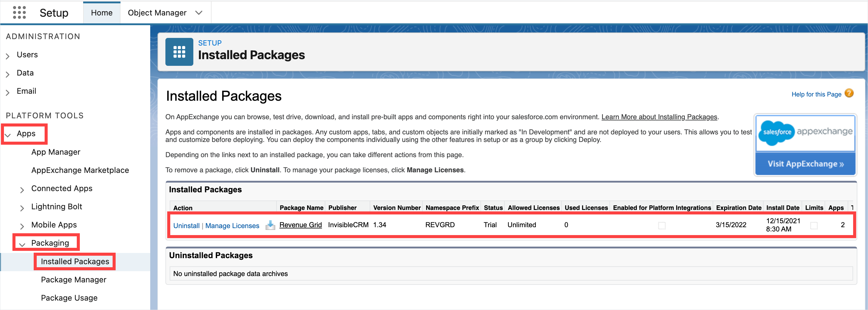Click Uninstall for Revenue Grid

pyautogui.click(x=186, y=225)
